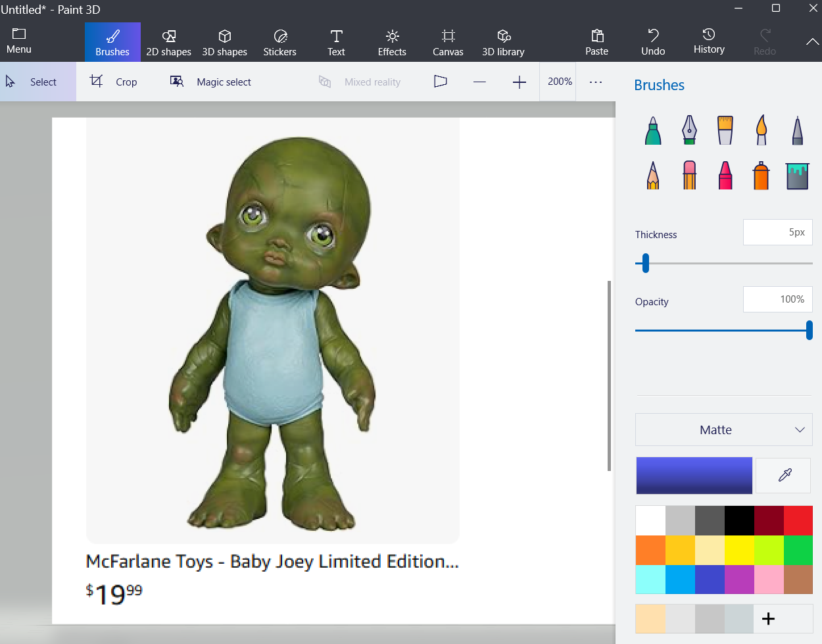Screen dimensions: 822x644
Task: Zoom in with the plus icon
Action: [520, 82]
